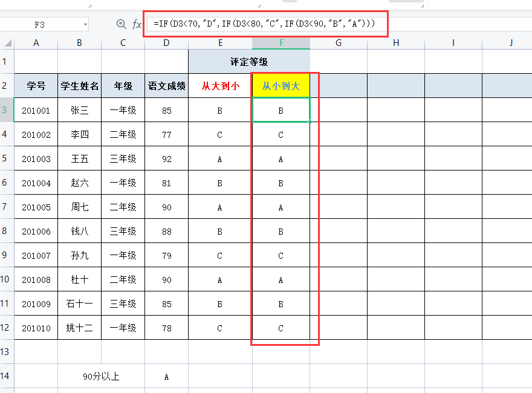Image resolution: width=532 pixels, height=393 pixels.
Task: Click score cell 77 for 李四
Action: (166, 134)
